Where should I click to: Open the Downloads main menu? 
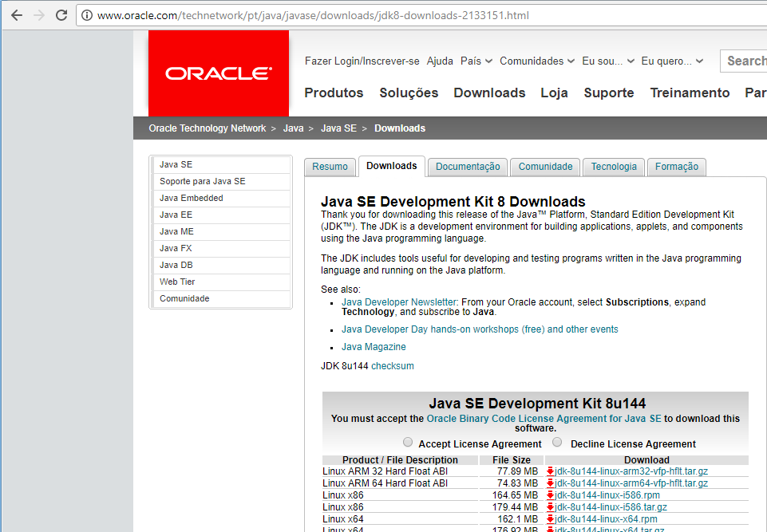point(489,93)
